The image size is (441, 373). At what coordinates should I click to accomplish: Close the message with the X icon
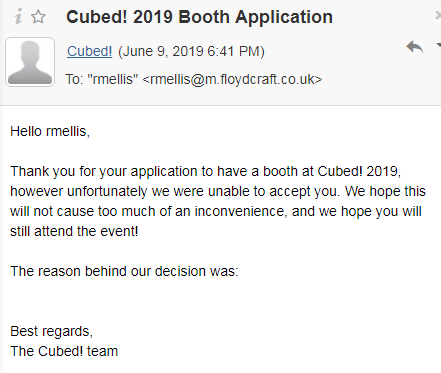click(x=438, y=15)
